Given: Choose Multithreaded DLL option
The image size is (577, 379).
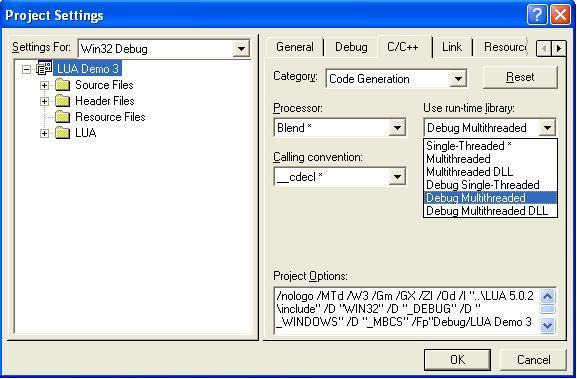Looking at the screenshot, I should pyautogui.click(x=490, y=172).
